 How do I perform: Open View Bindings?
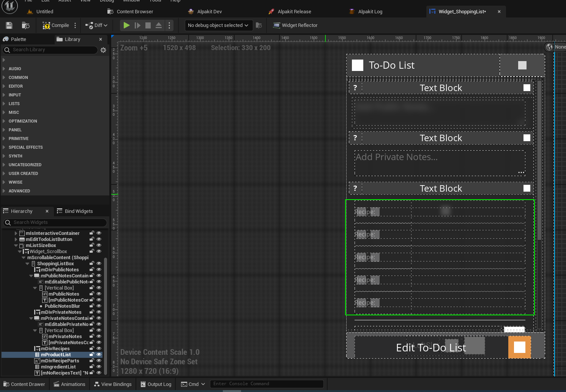pos(113,384)
